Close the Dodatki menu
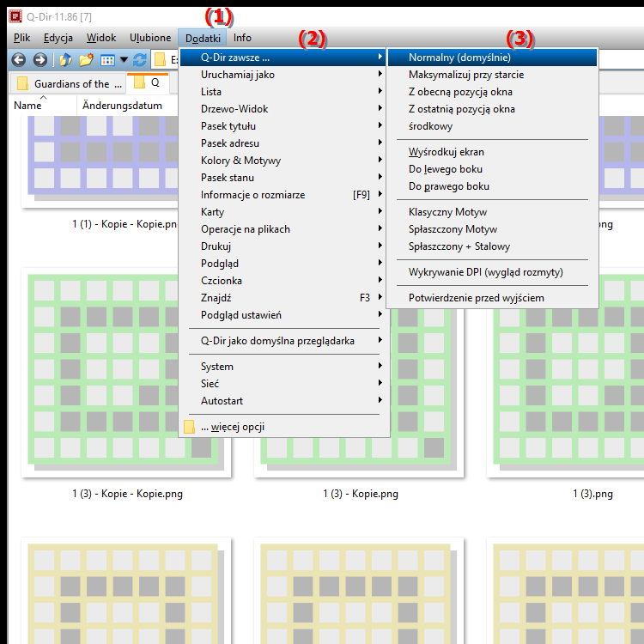Viewport: 644px width, 644px height. [x=203, y=38]
